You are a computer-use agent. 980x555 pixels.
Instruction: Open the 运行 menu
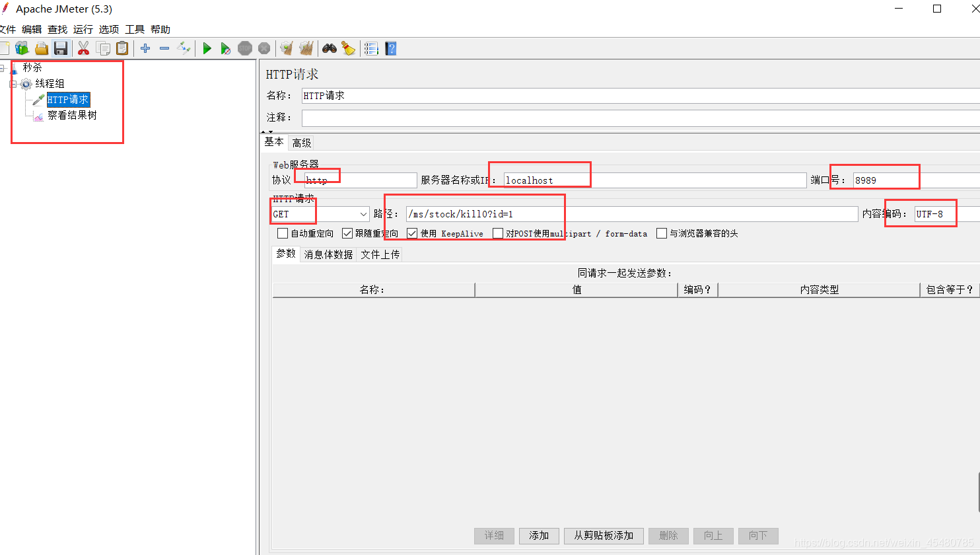pos(83,29)
